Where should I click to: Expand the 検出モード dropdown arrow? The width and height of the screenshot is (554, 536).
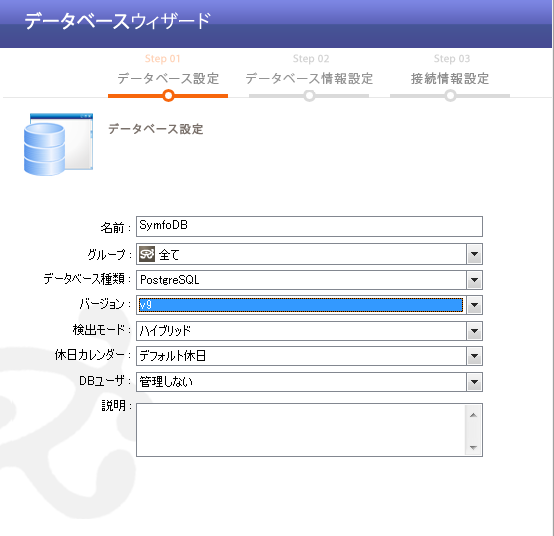click(474, 331)
